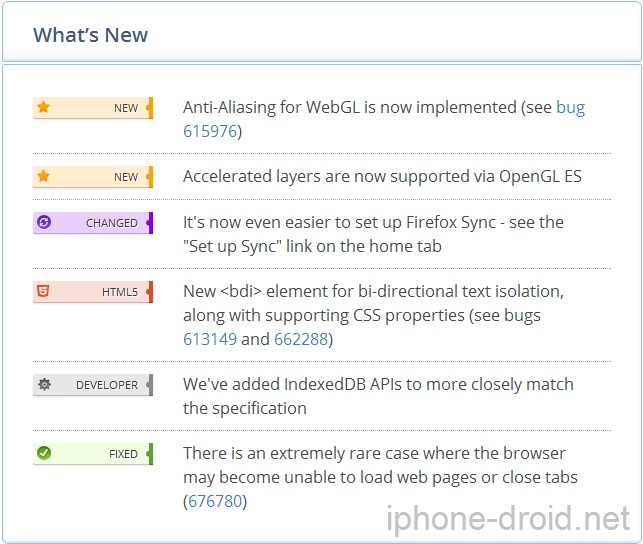This screenshot has width=643, height=544.
Task: Click the CHANGED badge label
Action: pyautogui.click(x=112, y=223)
